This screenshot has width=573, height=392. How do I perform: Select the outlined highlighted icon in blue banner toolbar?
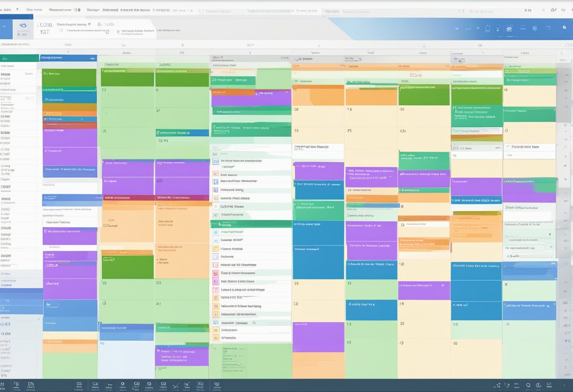click(x=509, y=28)
